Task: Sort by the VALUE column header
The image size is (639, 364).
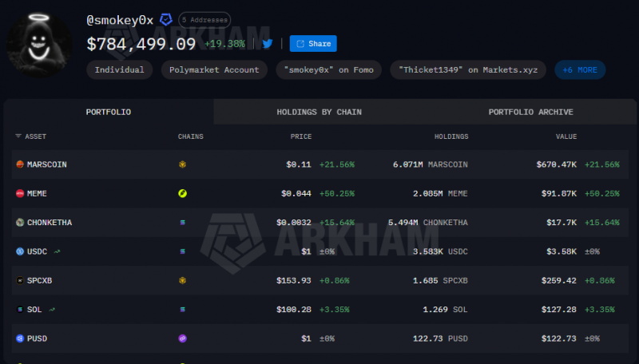Action: 566,136
